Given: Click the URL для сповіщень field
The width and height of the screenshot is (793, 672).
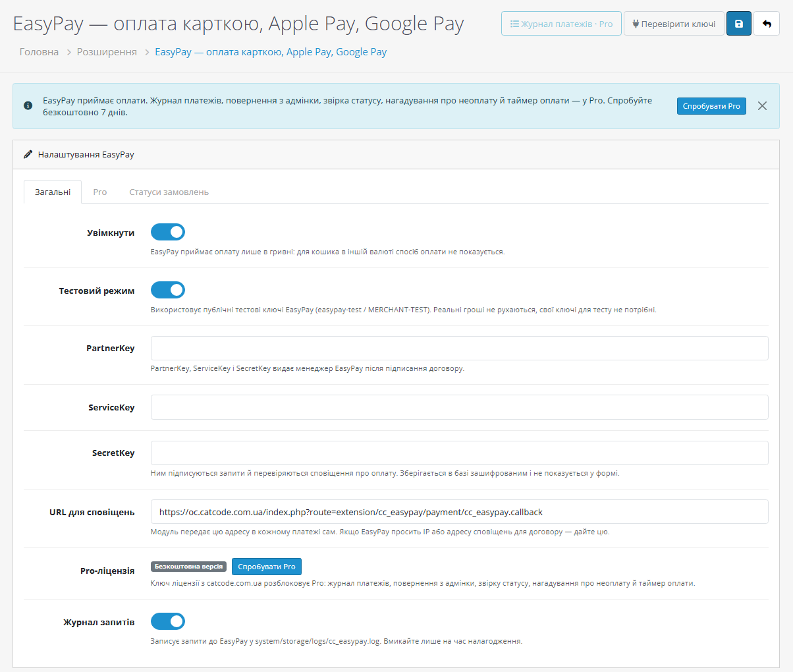Looking at the screenshot, I should pos(460,511).
